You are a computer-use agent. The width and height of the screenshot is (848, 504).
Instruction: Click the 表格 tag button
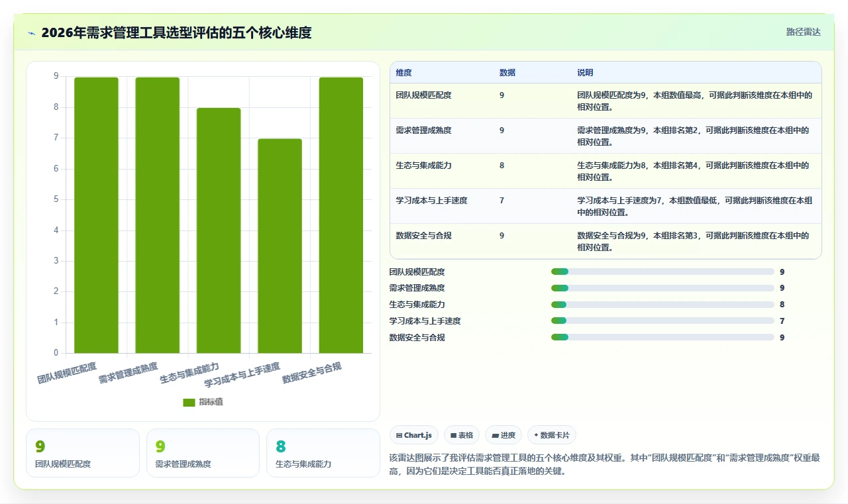(462, 435)
